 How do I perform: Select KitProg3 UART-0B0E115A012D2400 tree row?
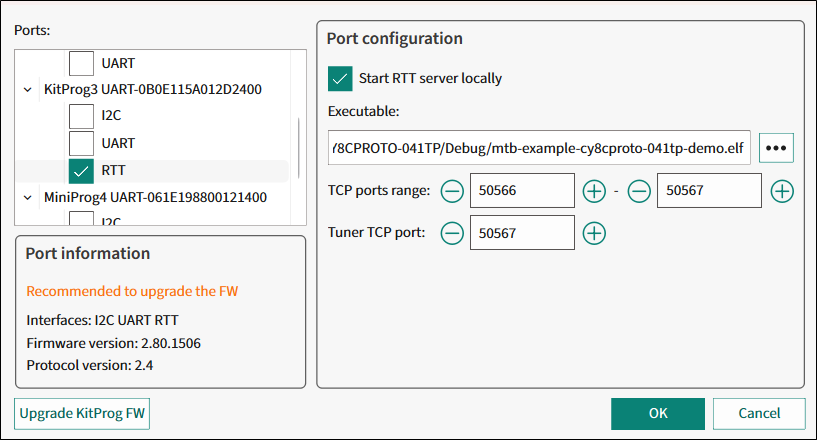pos(153,90)
